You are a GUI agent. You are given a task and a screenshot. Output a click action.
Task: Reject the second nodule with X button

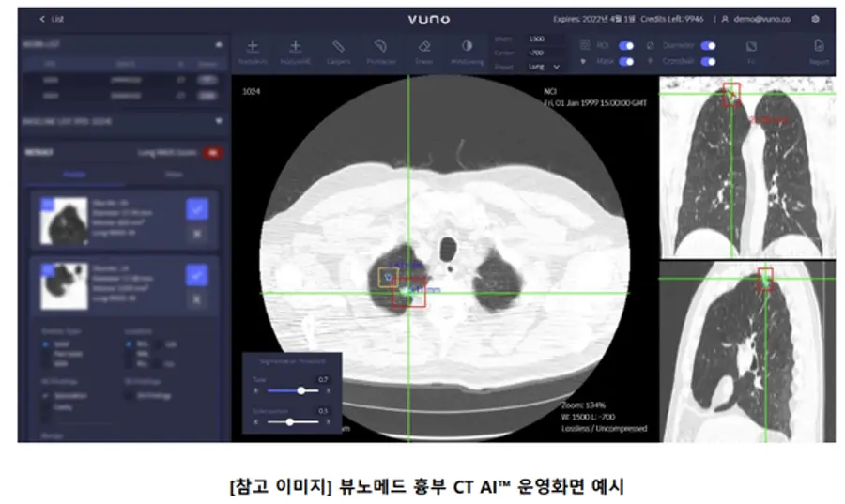coord(196,298)
